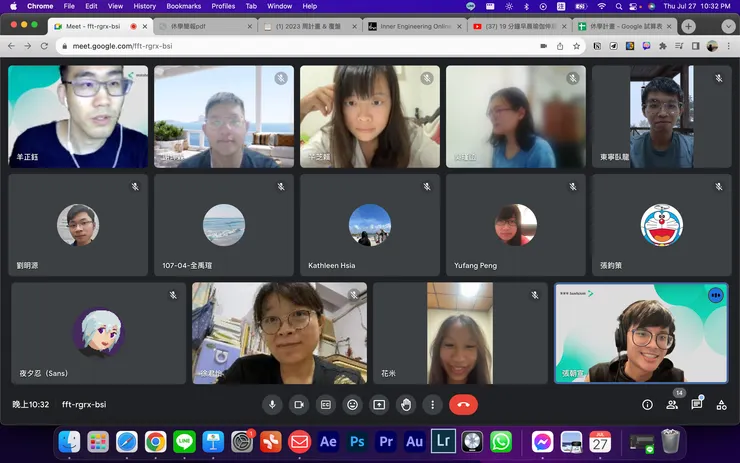Switch to the 休學簡報pdf tab
This screenshot has height=463, width=740.
206,26
